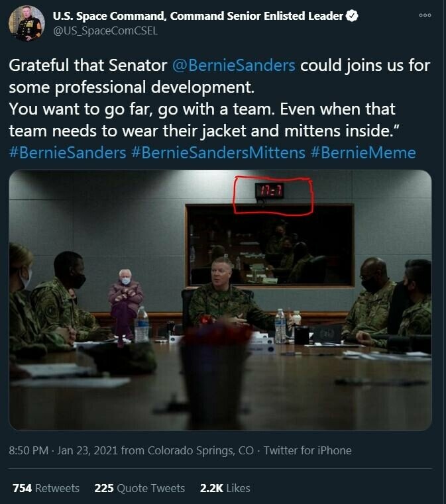Image resolution: width=446 pixels, height=504 pixels.
Task: Open the #BernieSandersMittens hashtag
Action: tap(218, 152)
